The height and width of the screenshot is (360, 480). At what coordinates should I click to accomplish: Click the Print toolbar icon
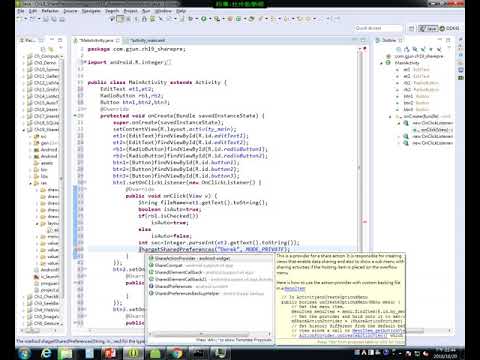pos(62,19)
